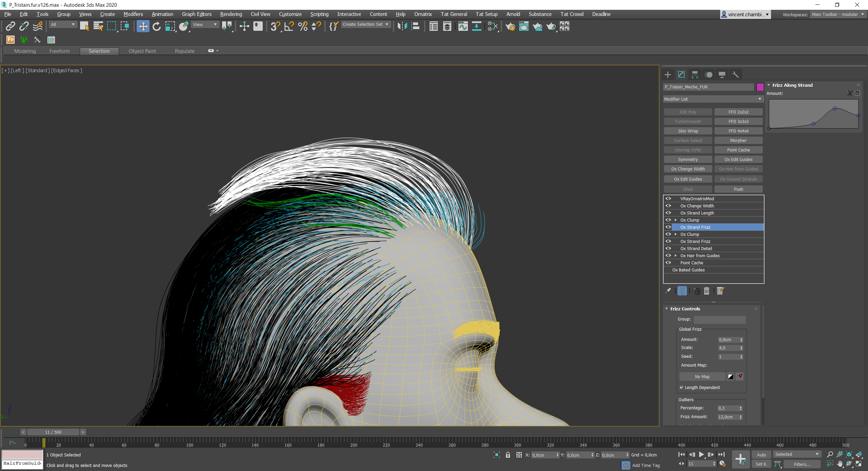Click the Point Cache modifier button

pos(738,150)
